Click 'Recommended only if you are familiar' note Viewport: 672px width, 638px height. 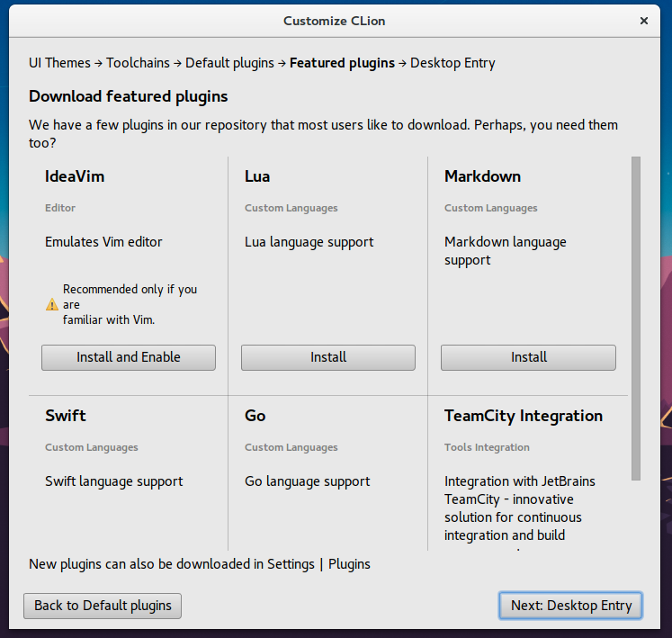[130, 304]
